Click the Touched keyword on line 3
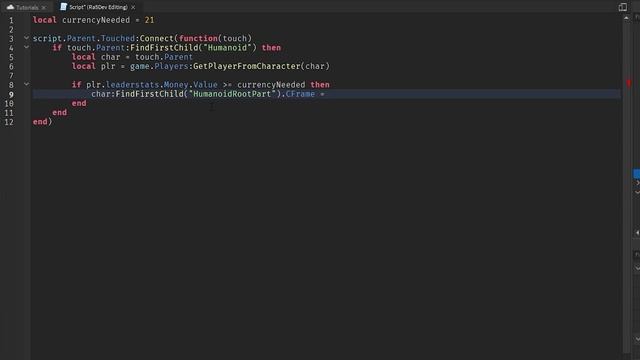This screenshot has width=640, height=360. [x=118, y=38]
